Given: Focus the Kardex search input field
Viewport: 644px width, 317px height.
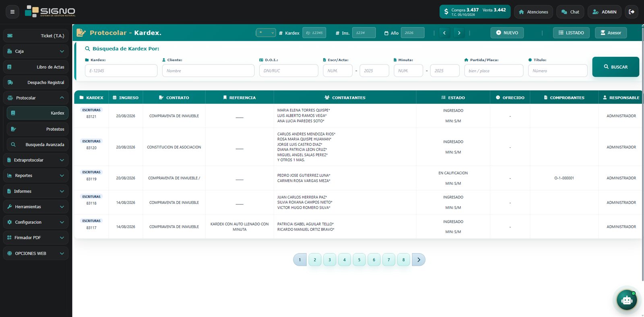Looking at the screenshot, I should pos(121,70).
